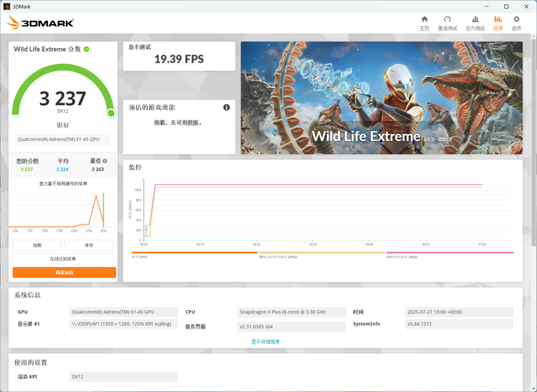Screen dimensions: 537x392
Task: Click the 时间 field 2025-07-27 18:08
Action: point(459,312)
